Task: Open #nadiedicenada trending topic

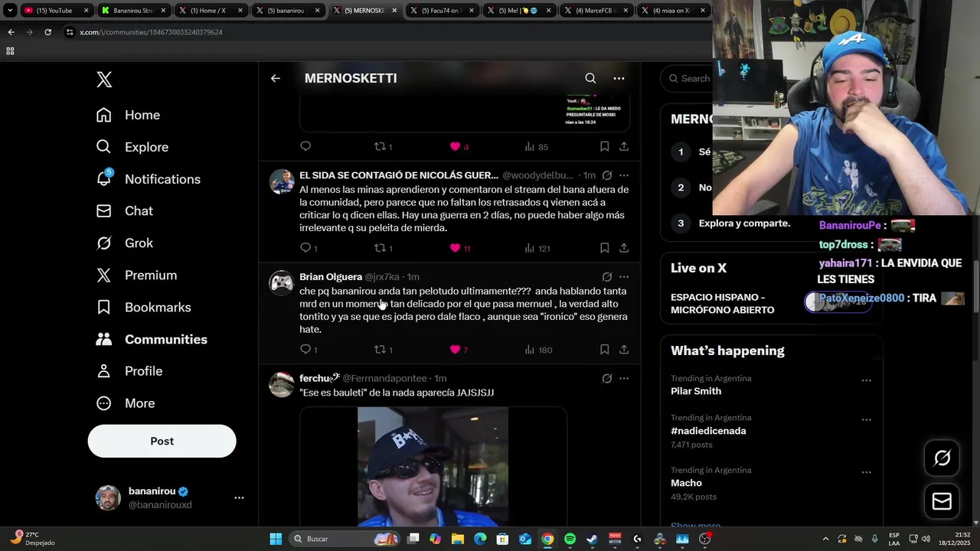Action: coord(708,431)
